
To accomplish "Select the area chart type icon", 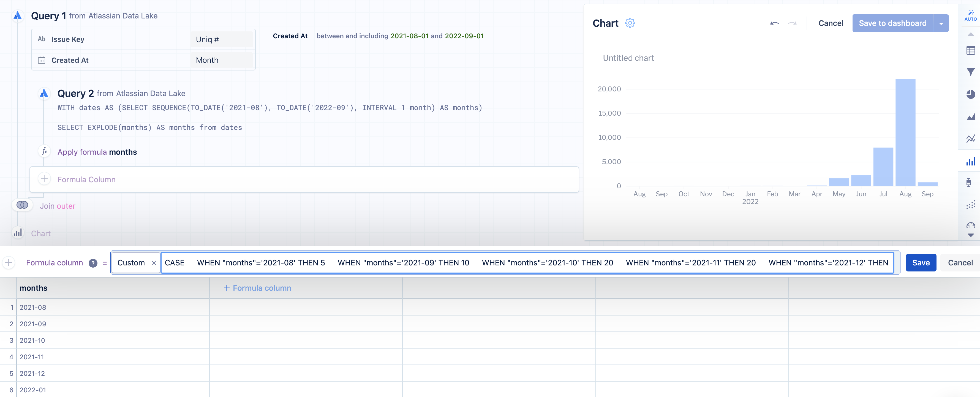I will click(970, 116).
